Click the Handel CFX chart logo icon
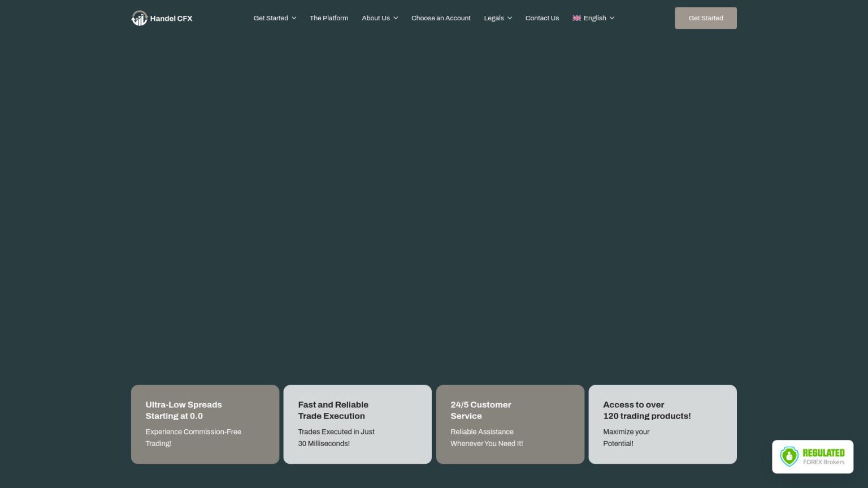 coord(139,18)
